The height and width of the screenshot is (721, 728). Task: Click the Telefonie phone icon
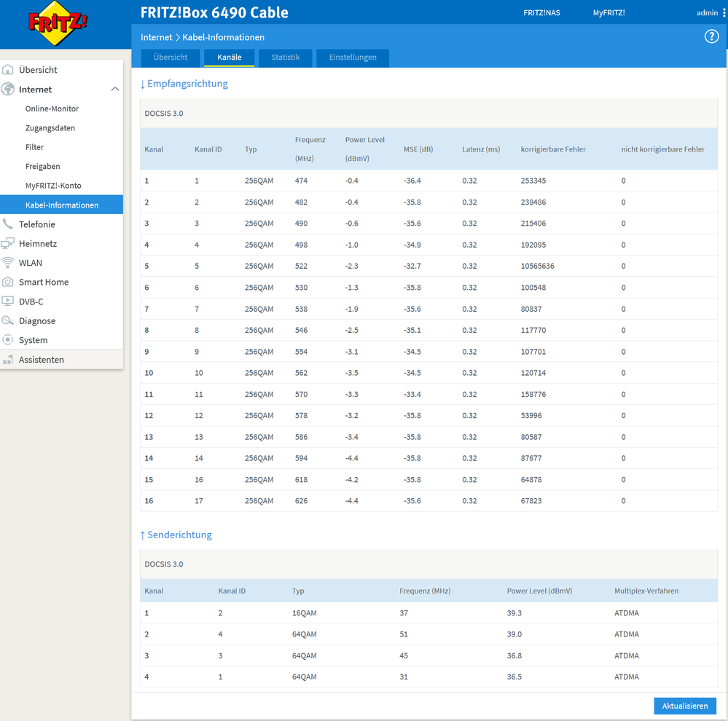8,224
